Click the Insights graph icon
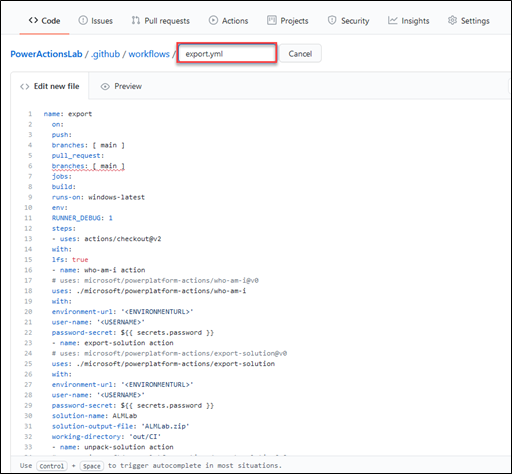 [393, 20]
